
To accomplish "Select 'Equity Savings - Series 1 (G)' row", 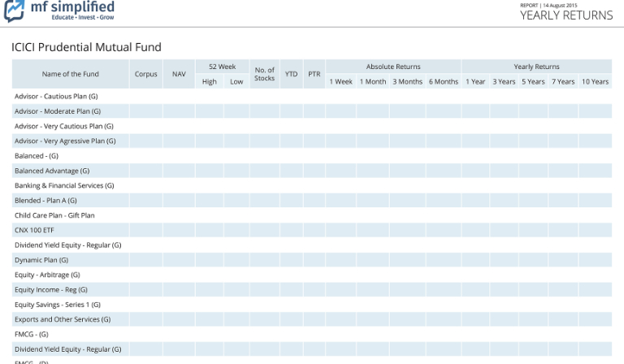I will pos(312,305).
